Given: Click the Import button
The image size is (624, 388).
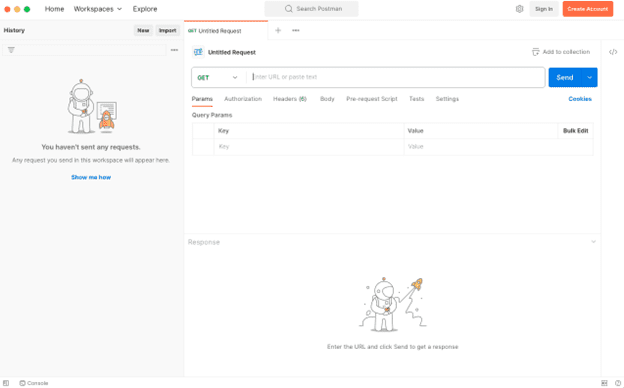Looking at the screenshot, I should tap(168, 30).
